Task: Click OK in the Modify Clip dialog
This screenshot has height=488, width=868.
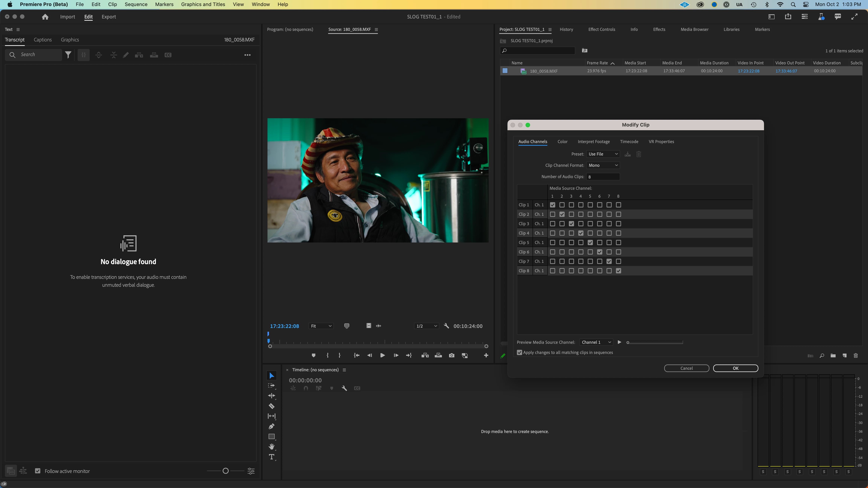Action: click(x=735, y=368)
